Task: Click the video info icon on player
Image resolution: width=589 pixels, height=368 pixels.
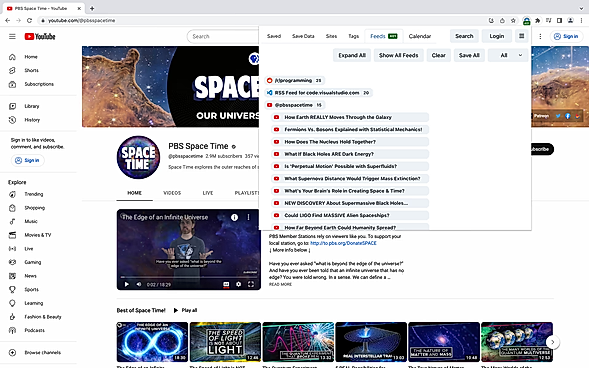Action: point(234,217)
